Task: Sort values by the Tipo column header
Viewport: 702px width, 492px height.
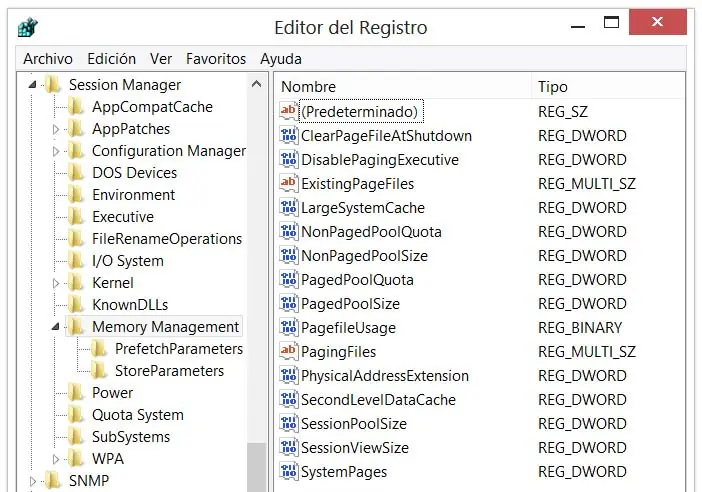Action: click(608, 86)
